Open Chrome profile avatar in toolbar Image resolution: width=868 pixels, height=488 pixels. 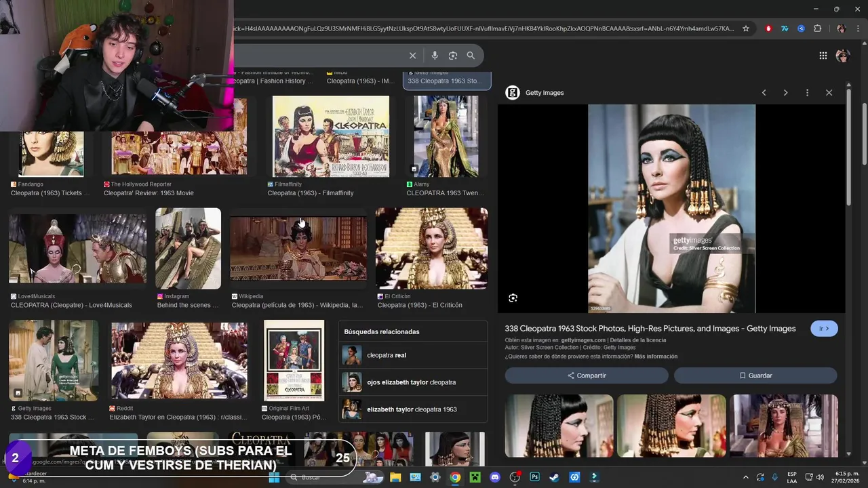842,28
